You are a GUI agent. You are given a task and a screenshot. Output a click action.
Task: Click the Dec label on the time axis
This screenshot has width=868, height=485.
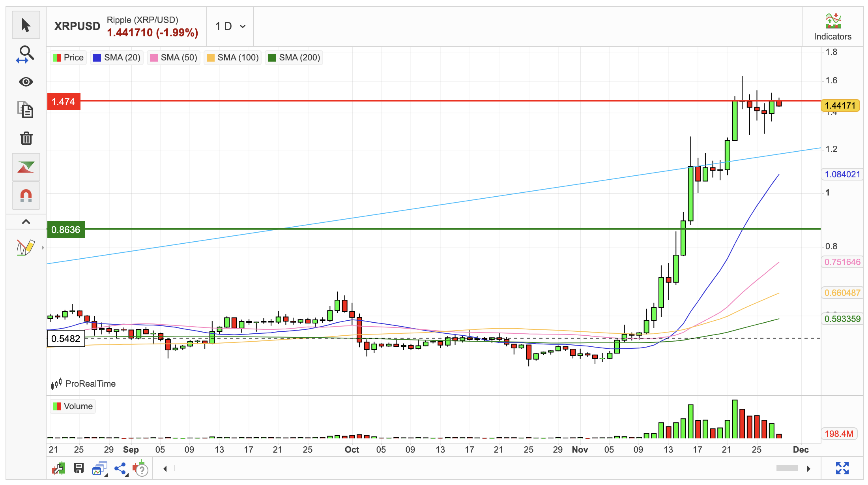click(x=801, y=449)
